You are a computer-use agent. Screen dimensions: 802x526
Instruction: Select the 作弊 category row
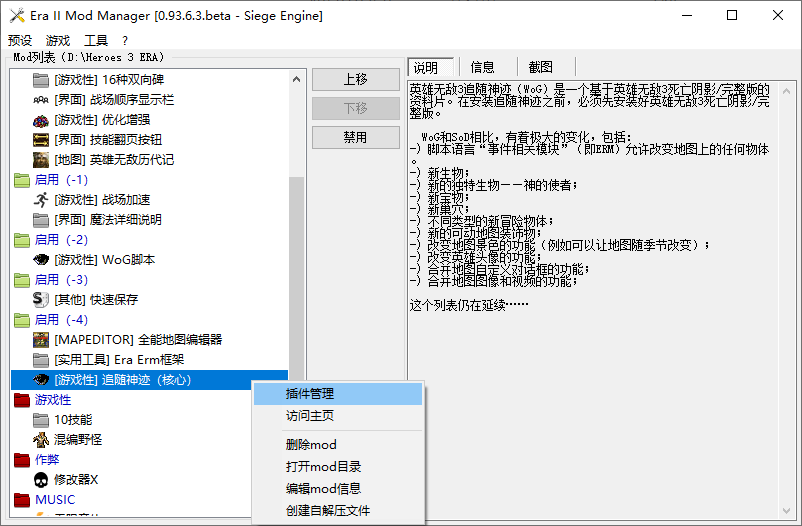(47, 459)
